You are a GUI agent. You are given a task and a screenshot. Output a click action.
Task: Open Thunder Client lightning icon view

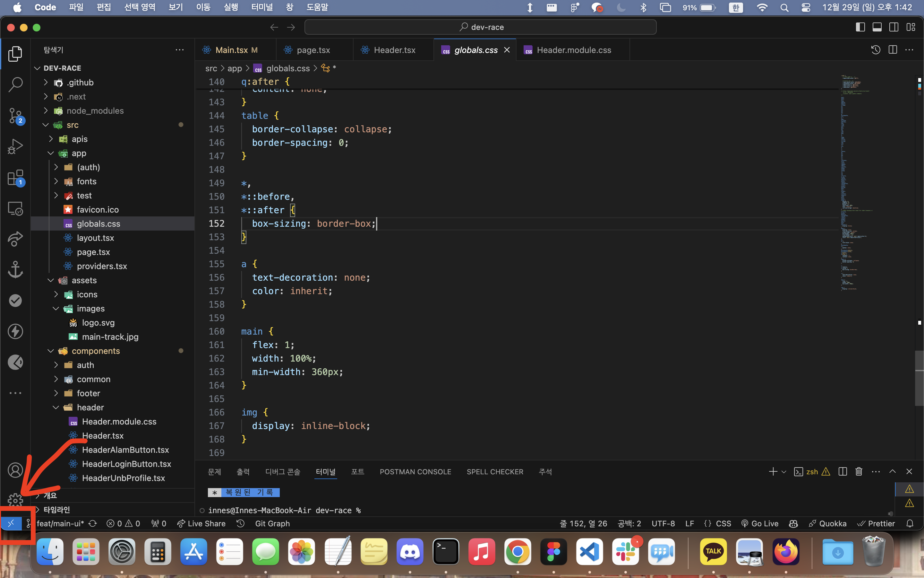pyautogui.click(x=15, y=331)
